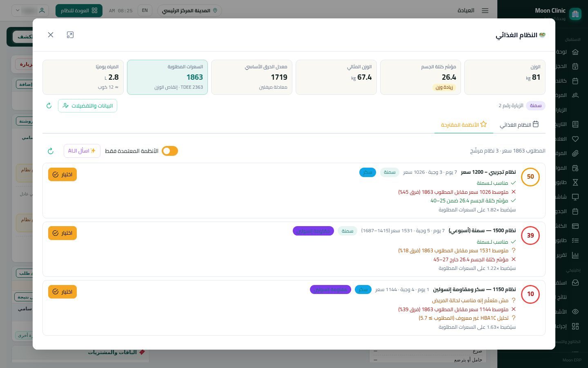This screenshot has width=588, height=368.
Task: Click score circle 10
Action: (x=530, y=294)
